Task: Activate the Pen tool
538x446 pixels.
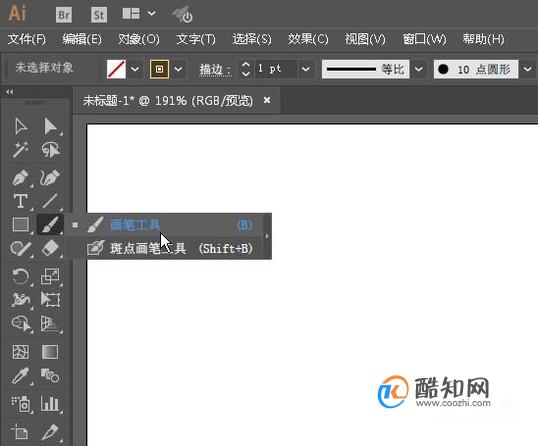Action: pos(21,178)
